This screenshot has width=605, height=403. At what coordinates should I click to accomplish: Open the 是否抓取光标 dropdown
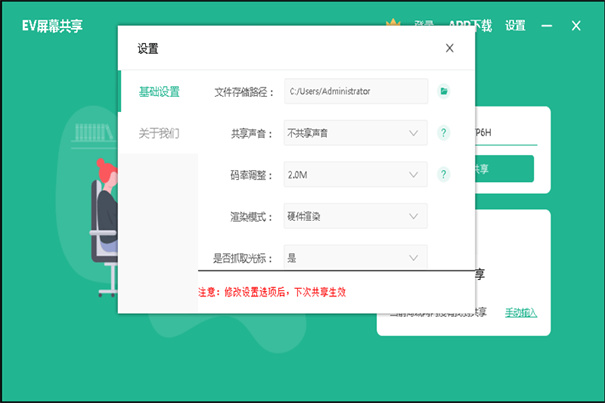tap(356, 257)
